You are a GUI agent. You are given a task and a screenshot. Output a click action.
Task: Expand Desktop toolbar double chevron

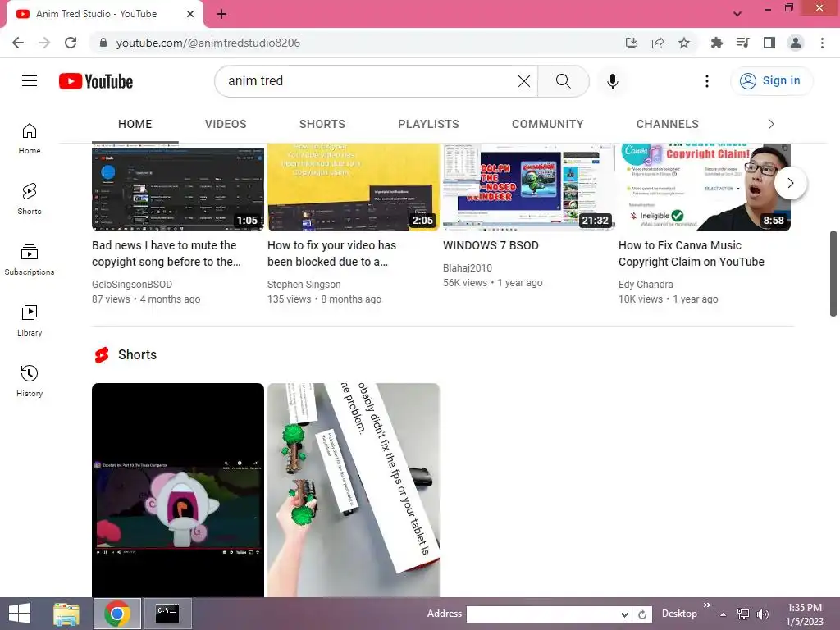click(706, 605)
